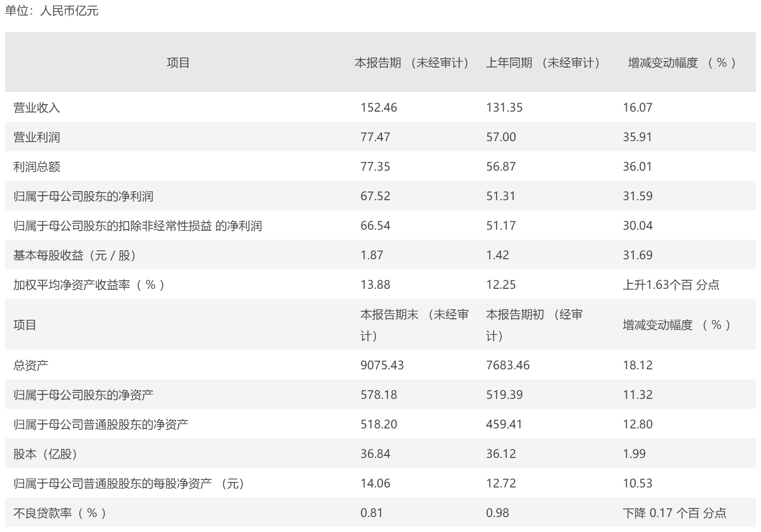Pick the change value '11.32'
This screenshot has width=761, height=532.
[x=637, y=395]
